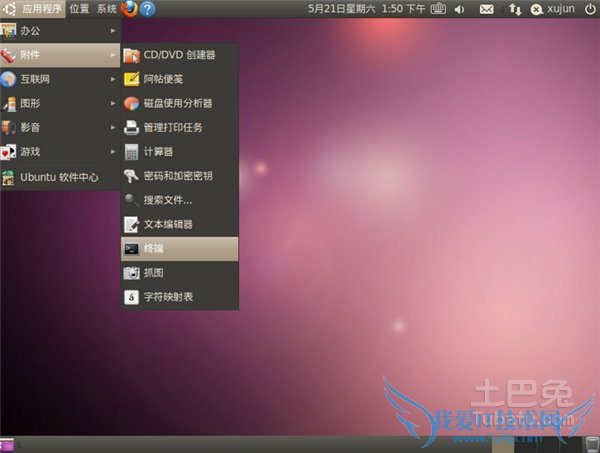Click the 字符映射表 character icon
The width and height of the screenshot is (600, 453).
coord(132,297)
